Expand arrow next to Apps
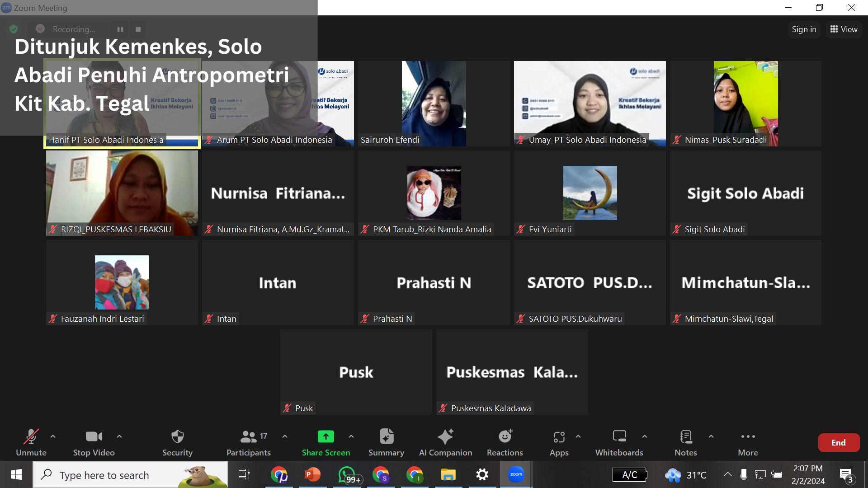The image size is (868, 488). (x=578, y=436)
